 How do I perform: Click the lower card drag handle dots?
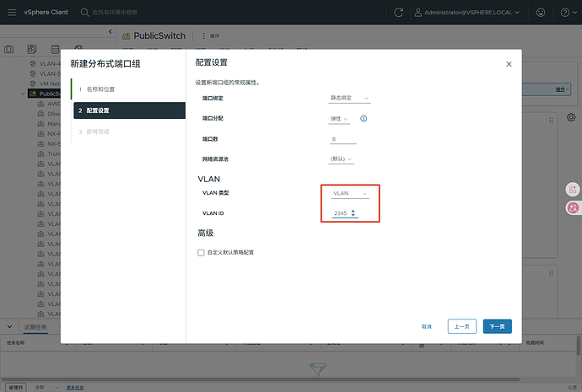551,273
